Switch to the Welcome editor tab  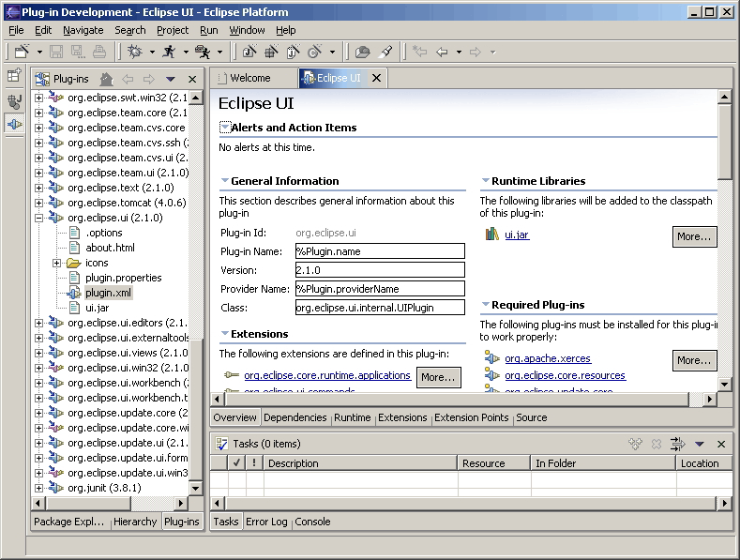click(x=250, y=78)
